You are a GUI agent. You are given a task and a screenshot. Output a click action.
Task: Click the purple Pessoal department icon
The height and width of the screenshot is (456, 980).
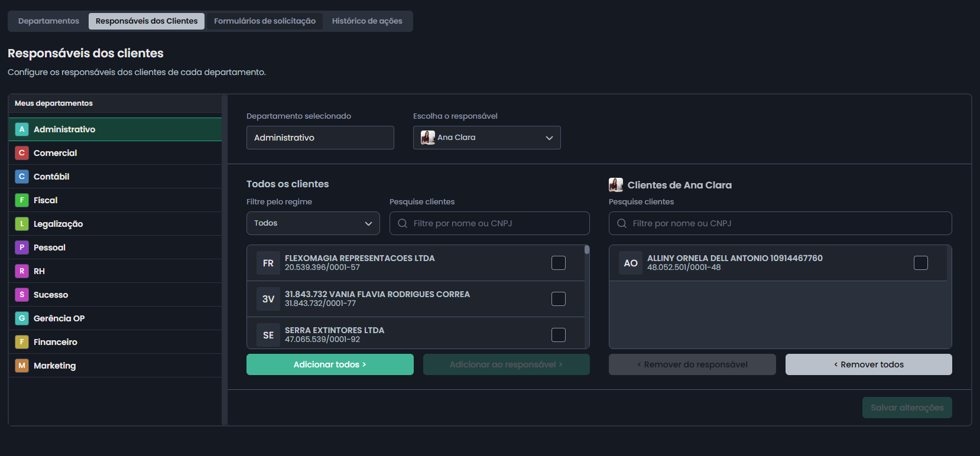click(x=22, y=247)
